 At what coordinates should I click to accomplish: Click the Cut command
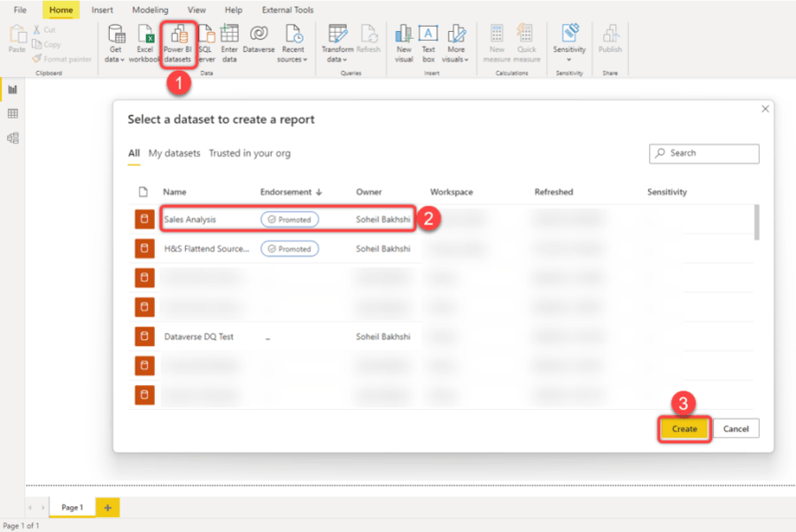click(44, 30)
